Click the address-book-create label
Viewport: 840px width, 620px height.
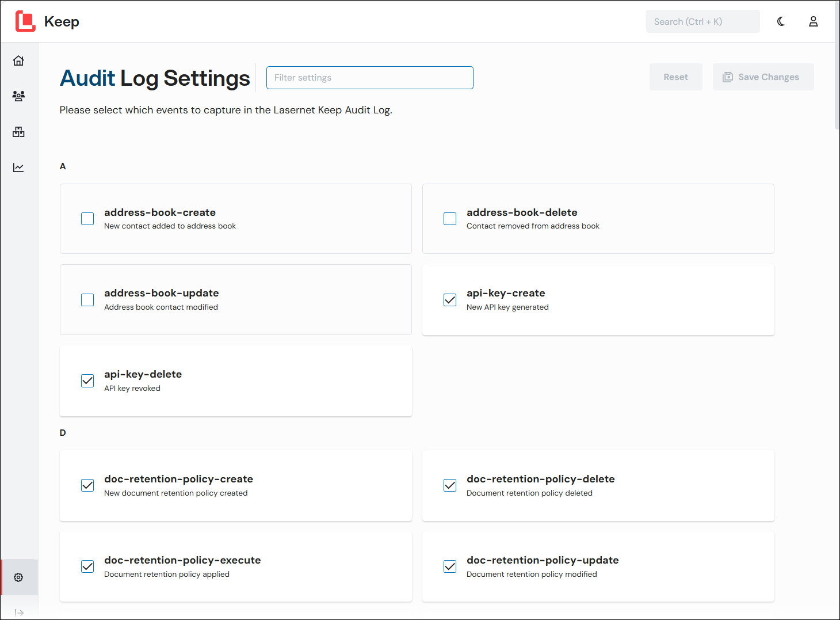(x=160, y=212)
